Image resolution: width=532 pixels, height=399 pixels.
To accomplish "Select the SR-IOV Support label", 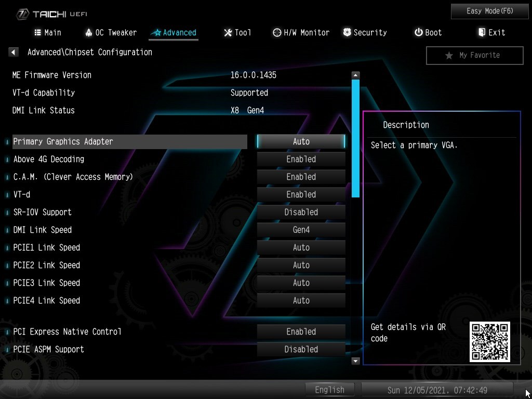I will (43, 212).
